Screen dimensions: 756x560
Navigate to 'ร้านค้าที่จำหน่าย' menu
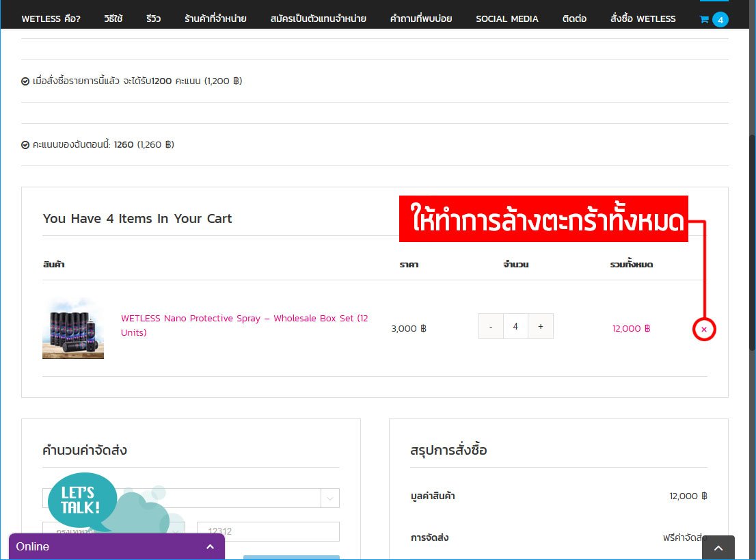(215, 18)
